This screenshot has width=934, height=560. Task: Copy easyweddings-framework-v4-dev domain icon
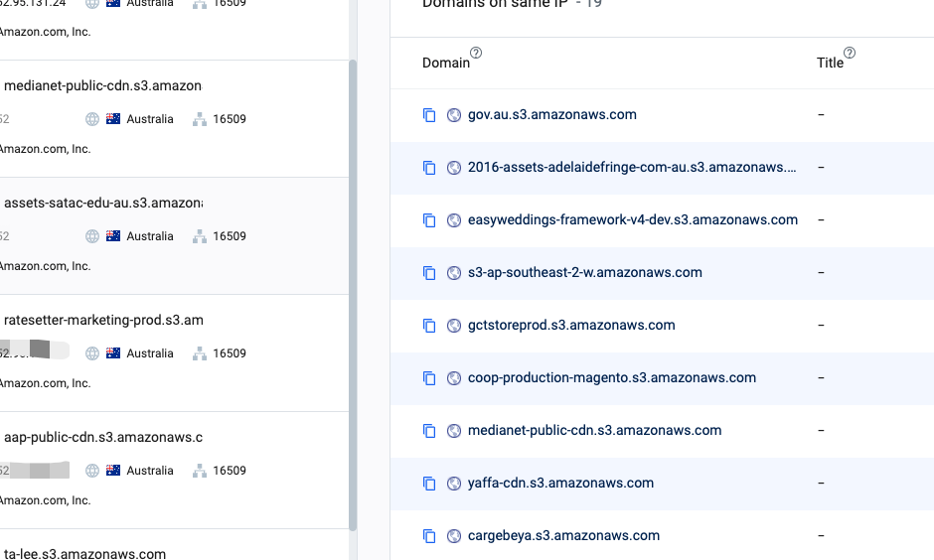pyautogui.click(x=429, y=220)
